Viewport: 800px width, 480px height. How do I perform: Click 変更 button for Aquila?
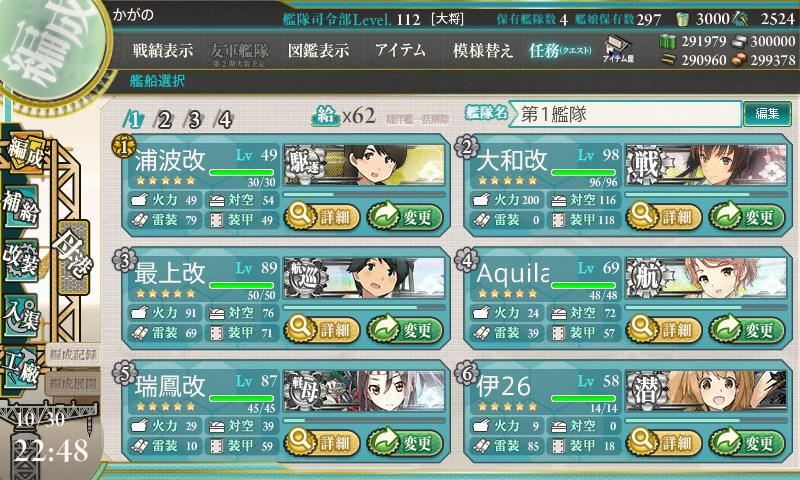[746, 330]
